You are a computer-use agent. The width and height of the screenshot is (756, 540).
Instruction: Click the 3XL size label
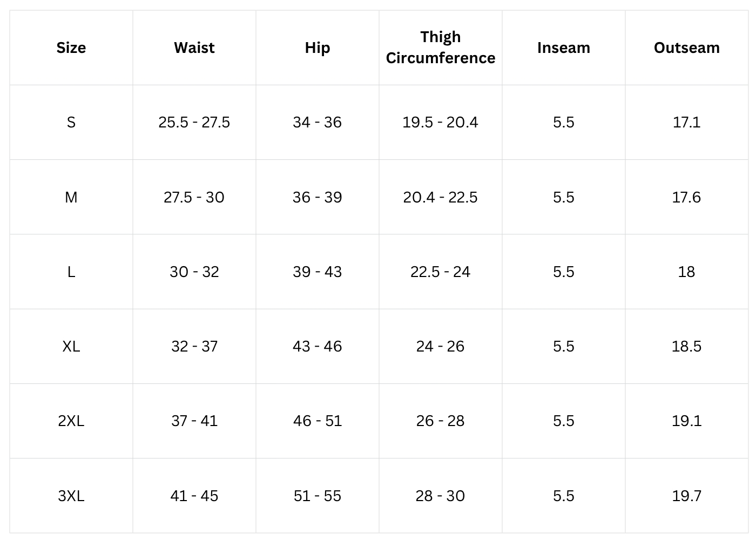pyautogui.click(x=71, y=496)
